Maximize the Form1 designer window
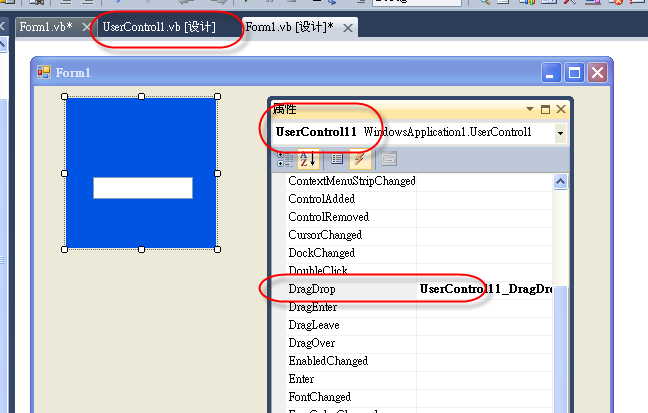This screenshot has height=413, width=648. [574, 73]
